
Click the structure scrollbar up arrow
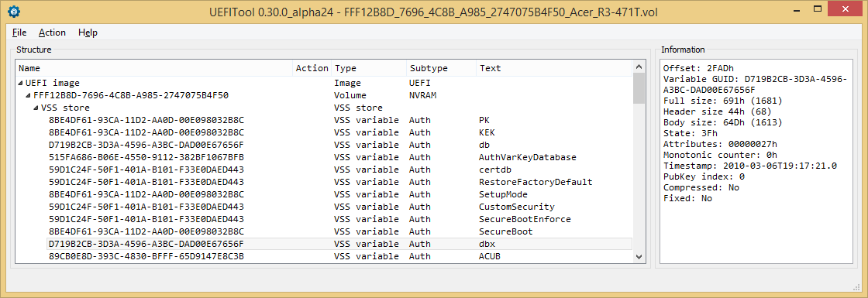pyautogui.click(x=639, y=67)
